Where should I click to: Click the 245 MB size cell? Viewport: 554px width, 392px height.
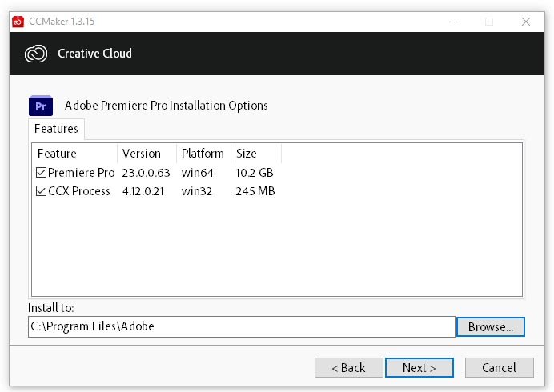tap(255, 191)
